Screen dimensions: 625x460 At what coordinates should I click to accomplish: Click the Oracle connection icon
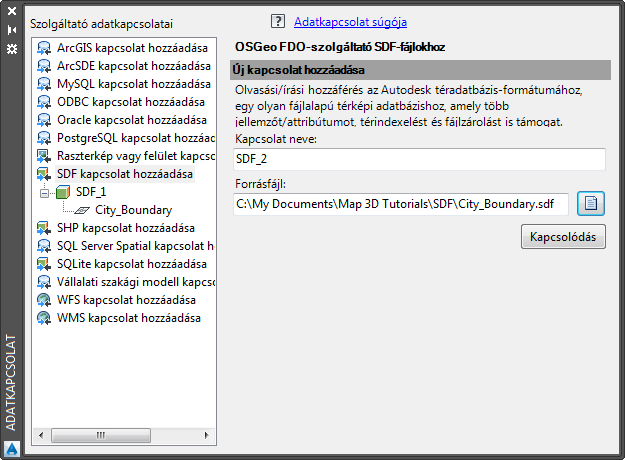(x=43, y=120)
